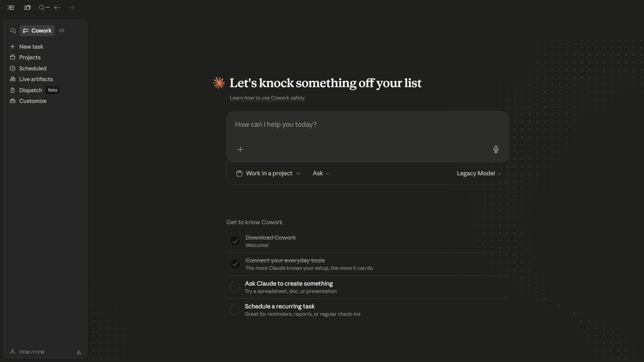Open Learn how to use Cowork safely link
The height and width of the screenshot is (362, 644).
(x=267, y=98)
